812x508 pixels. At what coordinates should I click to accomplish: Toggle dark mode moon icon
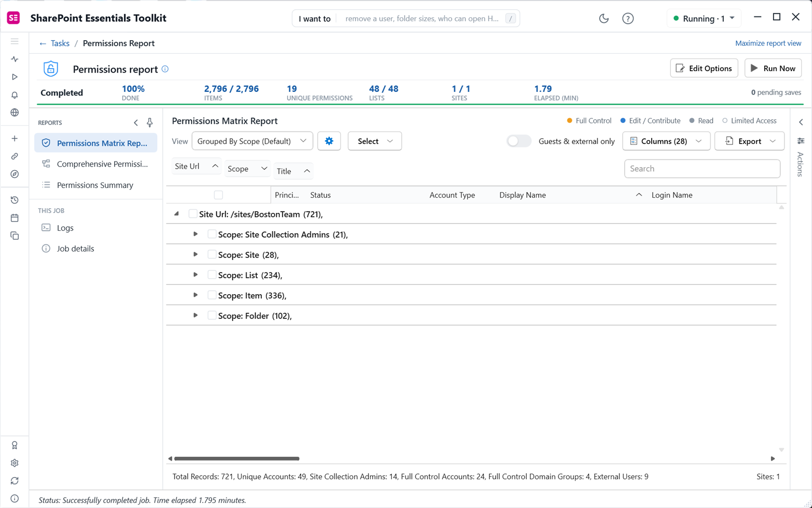point(603,19)
